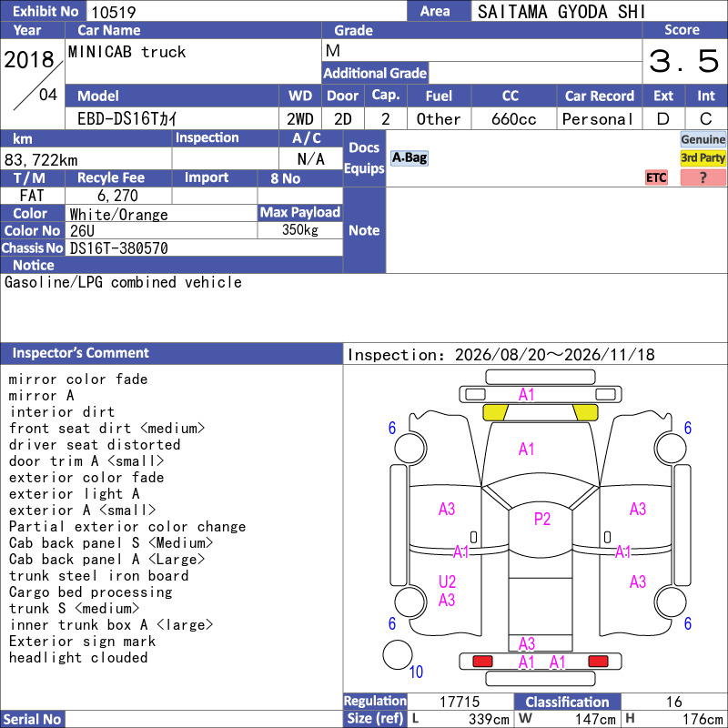
Task: Click the length value 339cm
Action: tap(489, 719)
